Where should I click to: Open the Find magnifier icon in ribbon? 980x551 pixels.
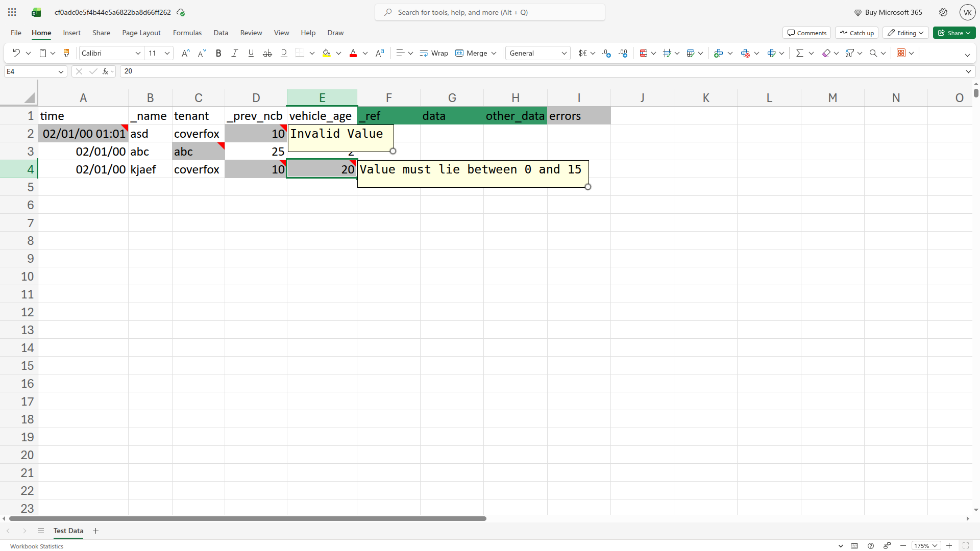click(x=873, y=53)
